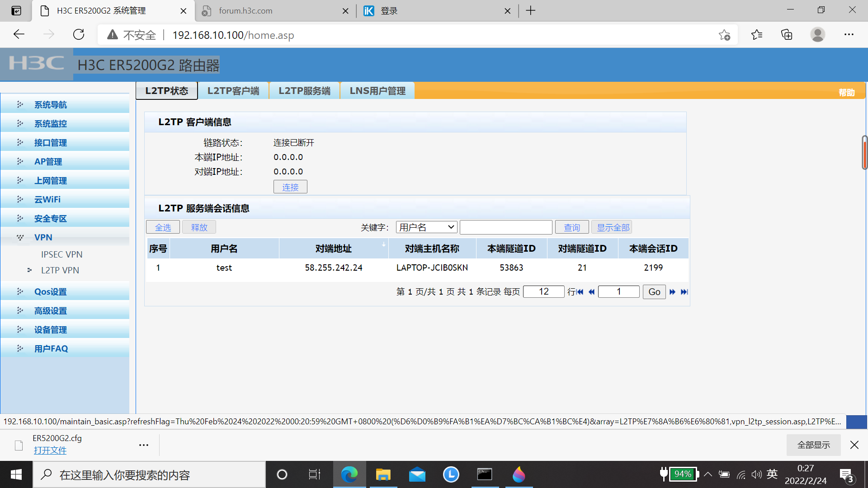The height and width of the screenshot is (488, 868).
Task: Switch to L2TP客户端 tab
Action: pyautogui.click(x=233, y=91)
